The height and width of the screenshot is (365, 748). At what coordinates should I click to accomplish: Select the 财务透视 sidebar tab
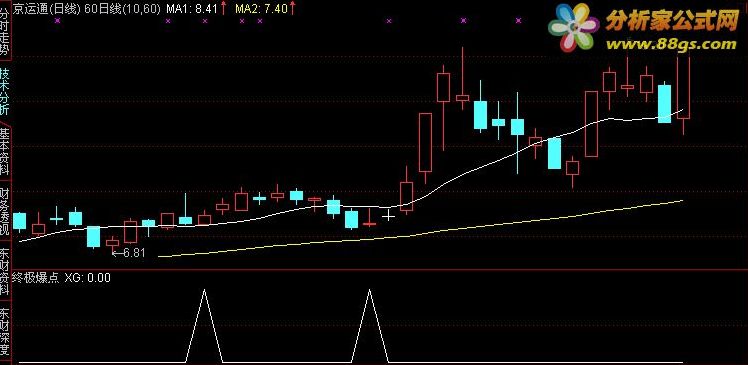(x=5, y=212)
